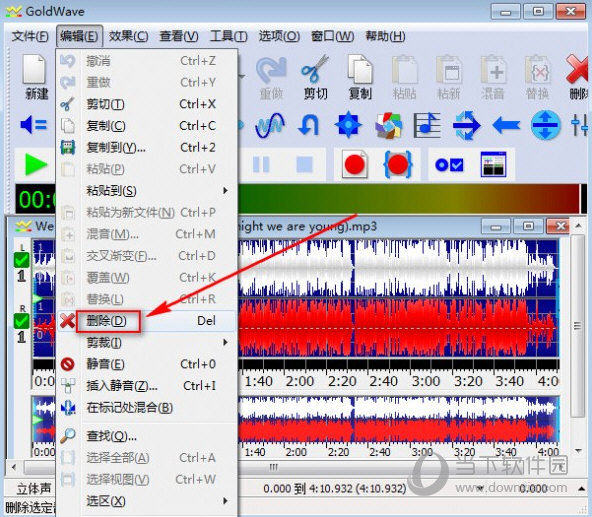This screenshot has width=592, height=517.
Task: Click the double blue arrows effect icon
Action: (x=466, y=125)
